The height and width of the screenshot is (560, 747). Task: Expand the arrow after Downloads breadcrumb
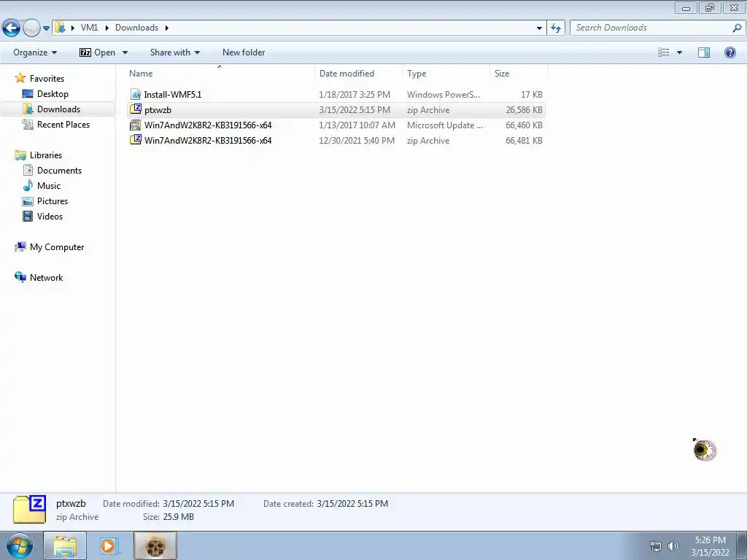click(x=167, y=28)
